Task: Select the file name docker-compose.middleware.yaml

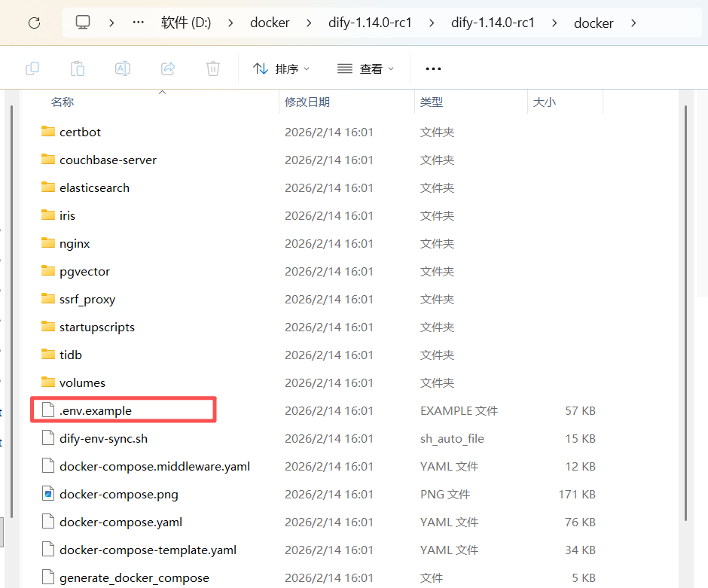Action: [x=154, y=466]
